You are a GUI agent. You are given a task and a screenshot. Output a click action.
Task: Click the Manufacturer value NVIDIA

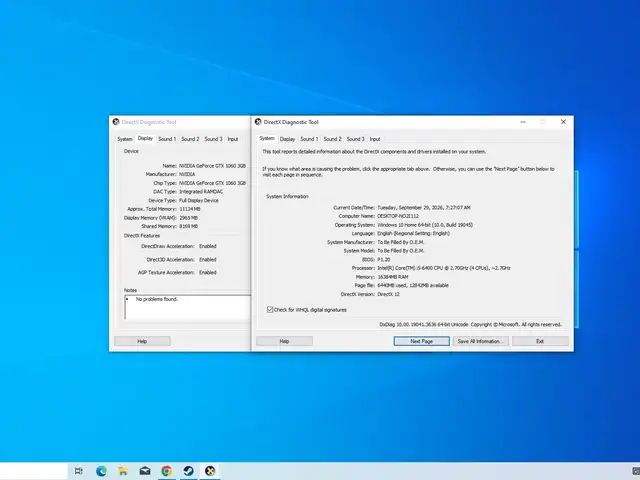(187, 174)
